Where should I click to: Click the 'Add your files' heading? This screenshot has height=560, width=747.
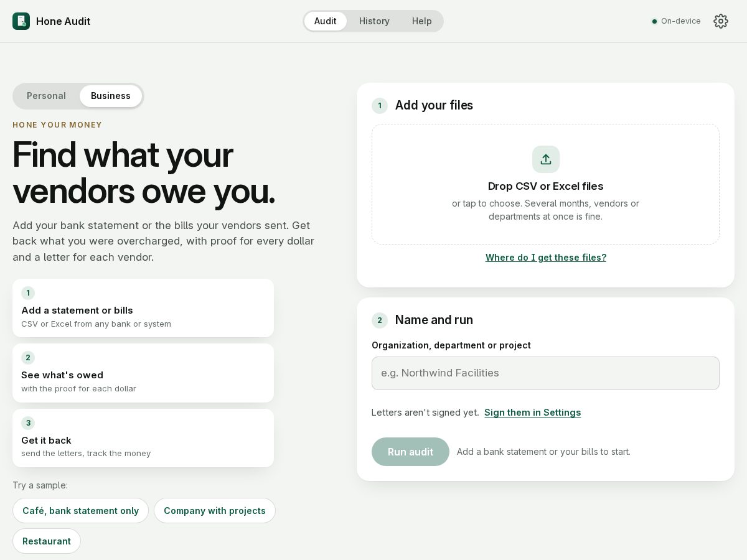click(434, 105)
